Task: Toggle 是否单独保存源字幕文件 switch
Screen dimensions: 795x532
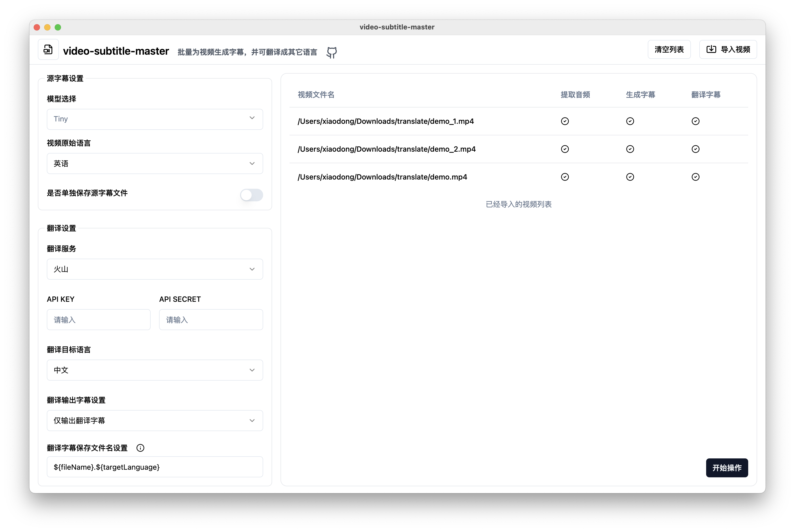Action: pyautogui.click(x=251, y=195)
